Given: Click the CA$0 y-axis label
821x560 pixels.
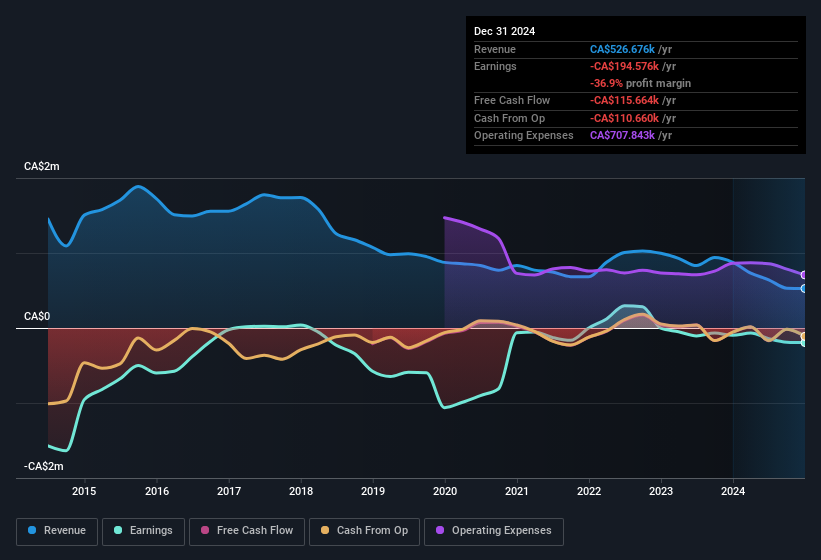Looking at the screenshot, I should click(x=37, y=316).
